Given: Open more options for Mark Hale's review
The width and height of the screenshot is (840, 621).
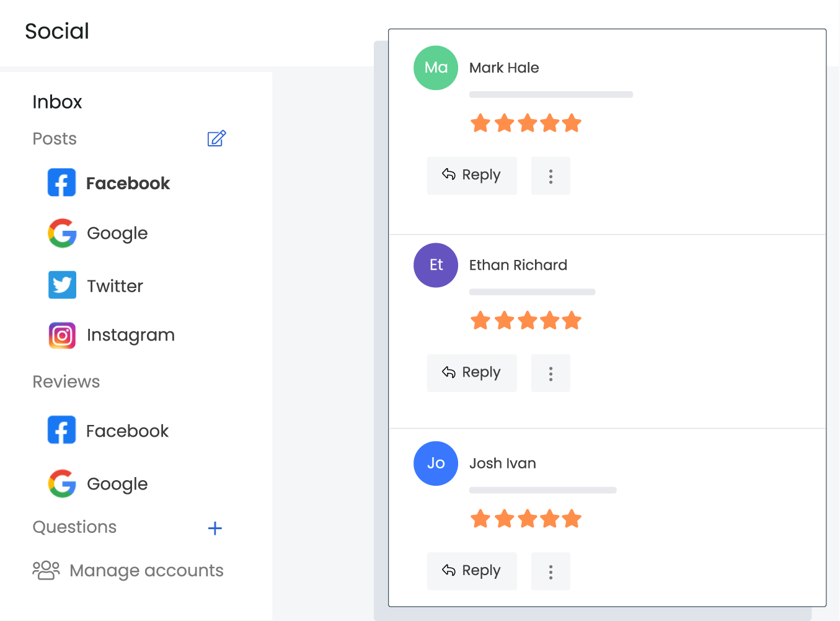Looking at the screenshot, I should [550, 176].
